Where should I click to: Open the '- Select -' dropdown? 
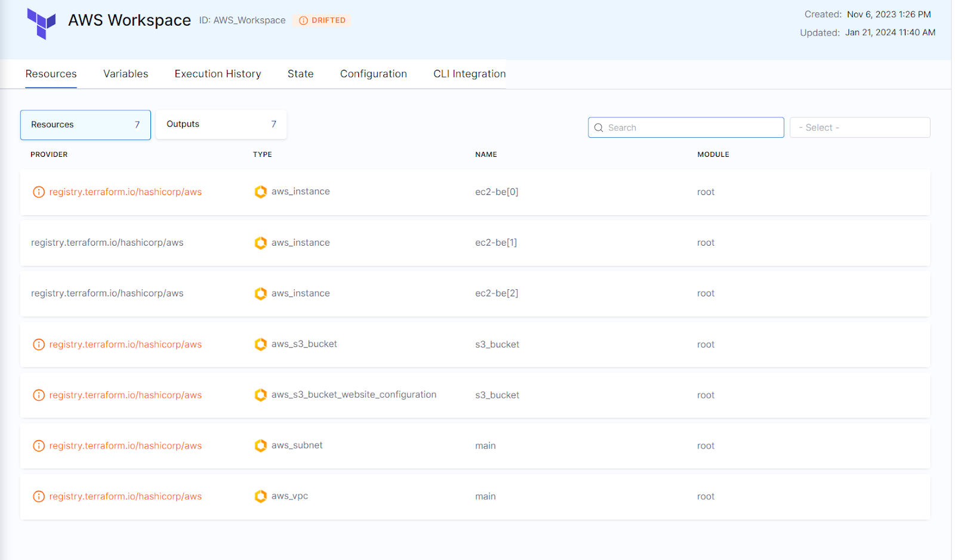coord(860,128)
